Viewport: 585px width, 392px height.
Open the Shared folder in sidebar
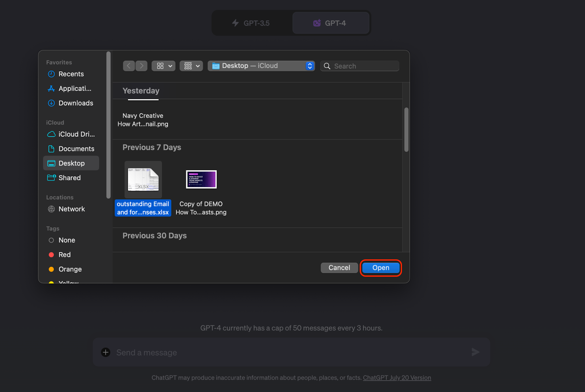click(x=69, y=178)
